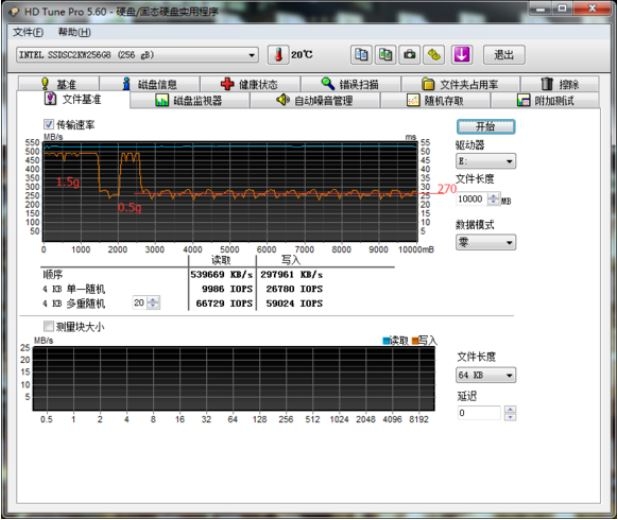Click the 基准 tab light bulb icon
The width and height of the screenshot is (618, 520).
[x=45, y=84]
